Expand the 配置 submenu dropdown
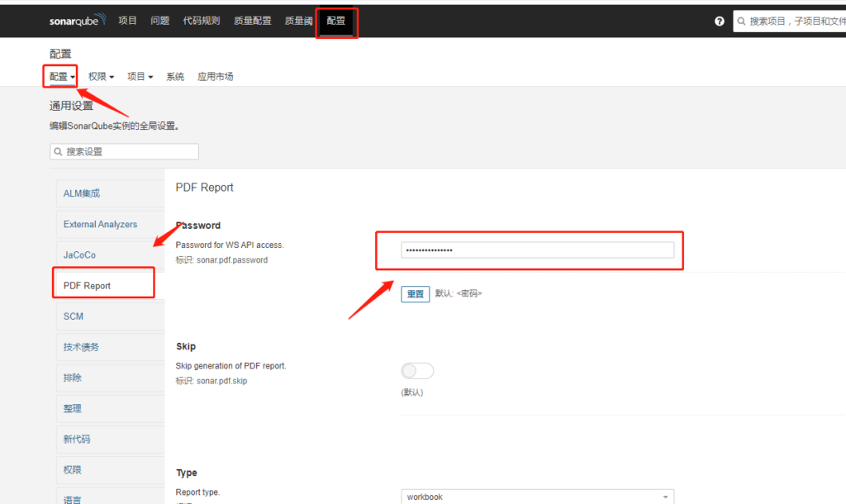 click(x=62, y=77)
